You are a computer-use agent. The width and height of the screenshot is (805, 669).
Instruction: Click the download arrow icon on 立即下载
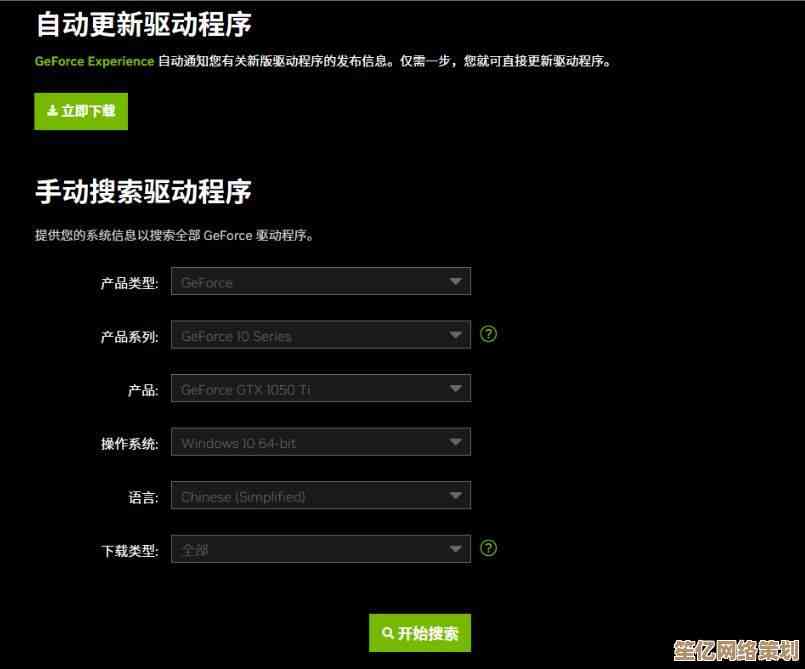[x=52, y=111]
